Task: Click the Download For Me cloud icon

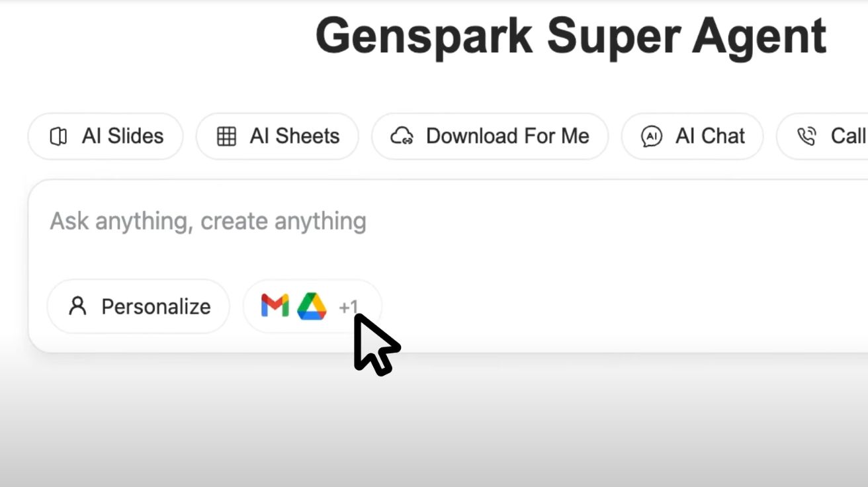Action: tap(402, 136)
